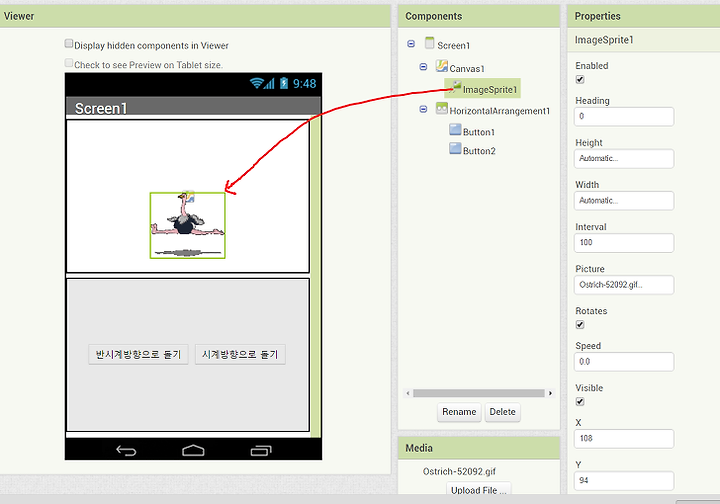Click the Components panel horizontal scrollbar
Image resolution: width=720 pixels, height=504 pixels.
tap(478, 393)
